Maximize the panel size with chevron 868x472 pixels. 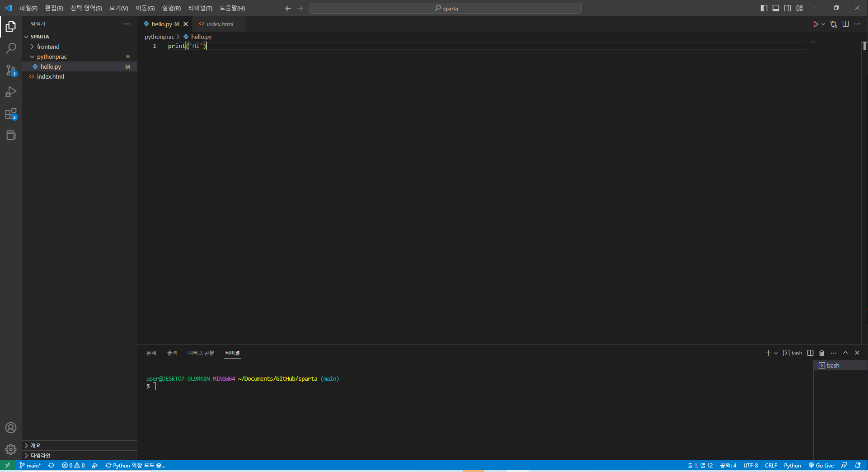point(845,353)
